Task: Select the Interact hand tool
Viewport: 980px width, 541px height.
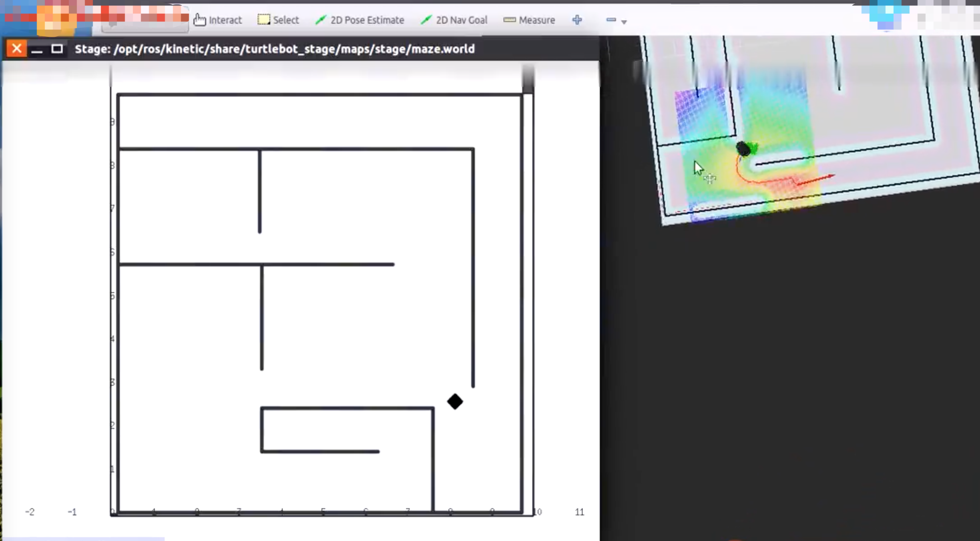Action: (218, 20)
